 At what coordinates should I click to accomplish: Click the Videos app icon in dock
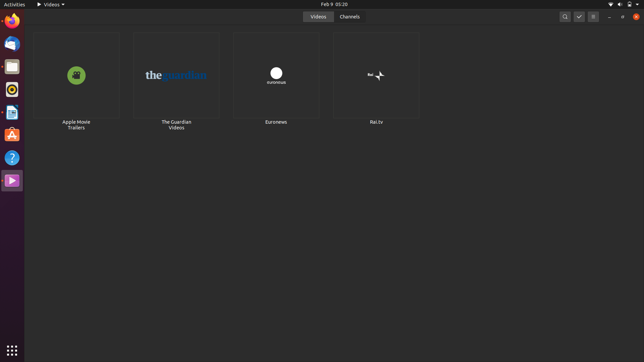tap(12, 181)
